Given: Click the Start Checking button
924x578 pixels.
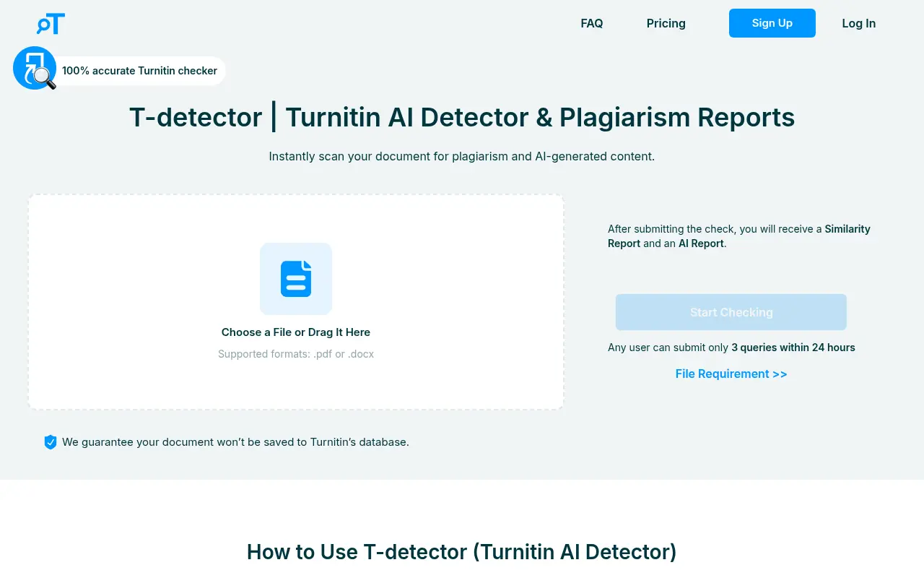Looking at the screenshot, I should click(731, 312).
